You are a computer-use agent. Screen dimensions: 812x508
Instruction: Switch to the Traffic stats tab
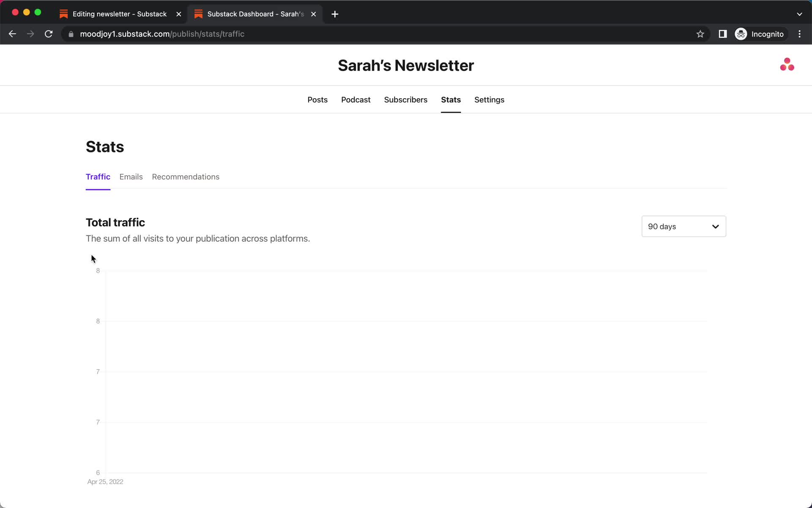coord(98,177)
